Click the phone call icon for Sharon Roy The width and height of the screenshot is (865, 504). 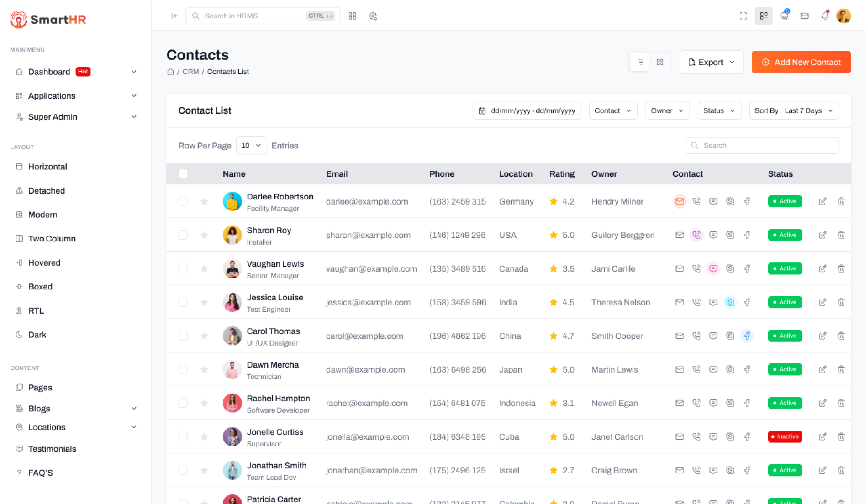(696, 235)
